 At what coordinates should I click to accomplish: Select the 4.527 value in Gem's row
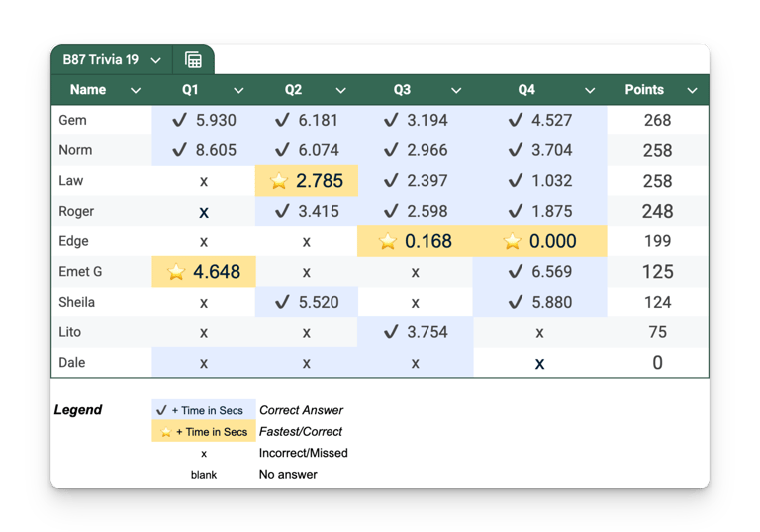click(x=551, y=120)
